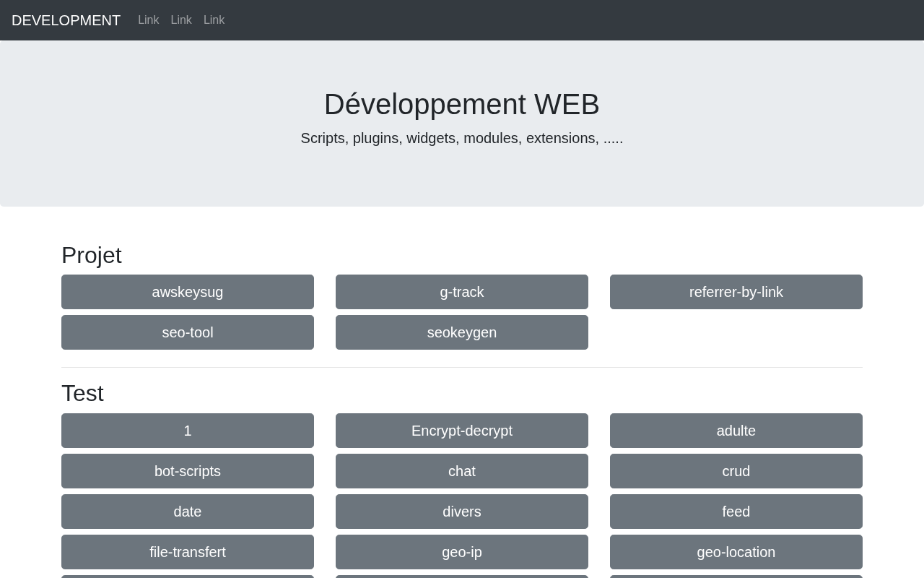Open the divers test
The height and width of the screenshot is (578, 924).
[x=462, y=512]
